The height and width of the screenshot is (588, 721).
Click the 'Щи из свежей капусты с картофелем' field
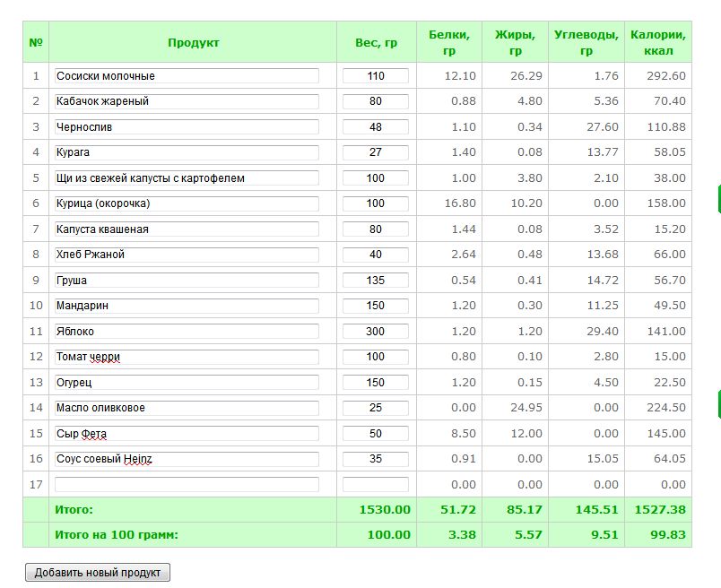pos(187,177)
